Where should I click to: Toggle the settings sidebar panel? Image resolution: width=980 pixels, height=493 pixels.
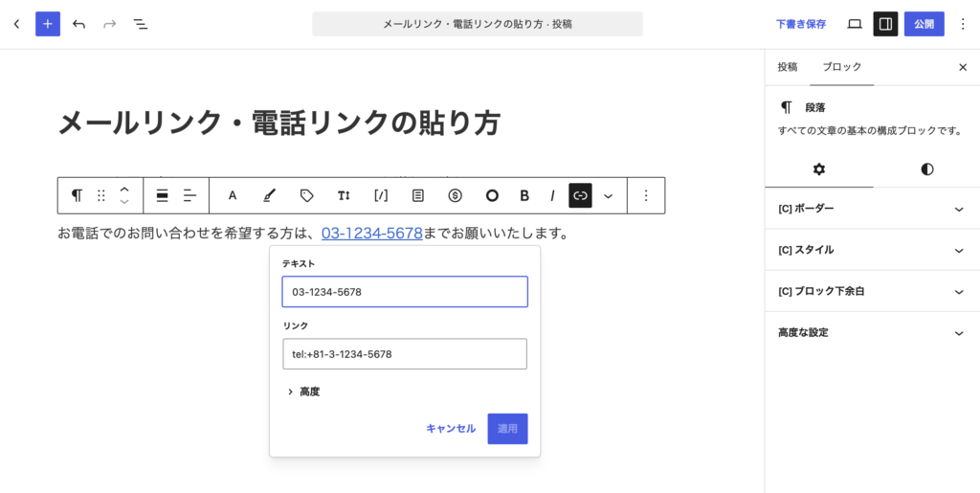pos(885,24)
